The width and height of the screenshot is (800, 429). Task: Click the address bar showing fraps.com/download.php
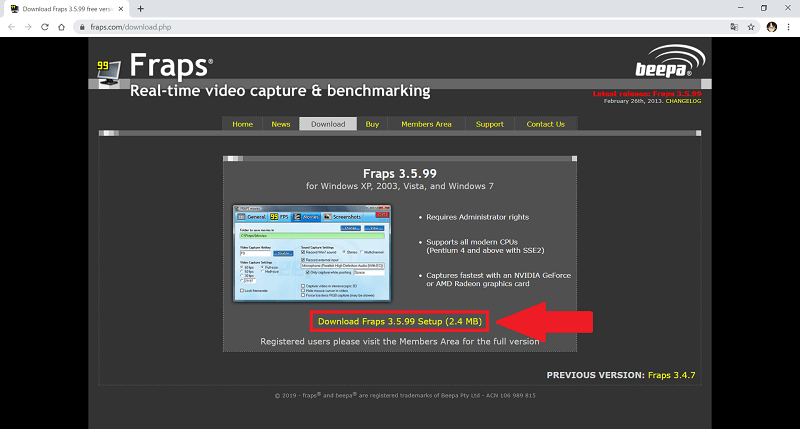[400, 26]
